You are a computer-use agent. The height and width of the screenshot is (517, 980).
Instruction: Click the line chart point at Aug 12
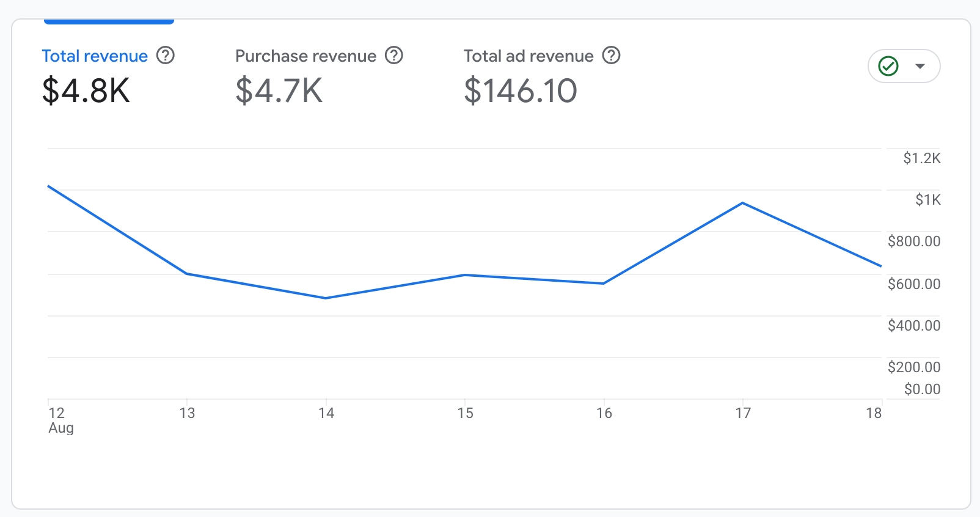(48, 186)
